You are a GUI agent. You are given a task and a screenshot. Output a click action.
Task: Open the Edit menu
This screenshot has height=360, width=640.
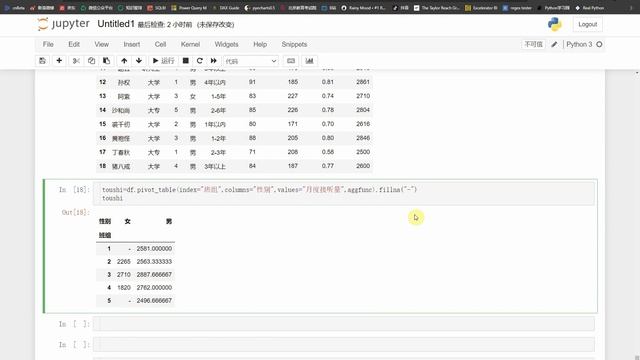point(74,44)
